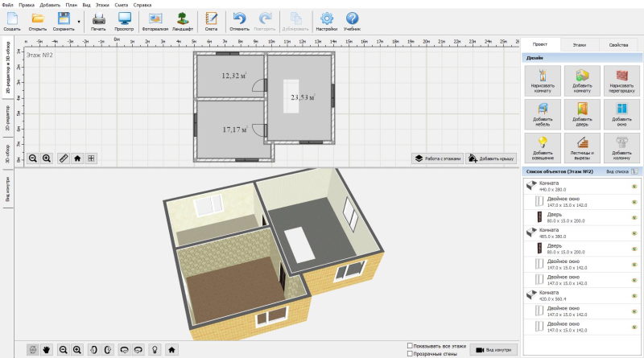Click Нарисовать комнату in design panel
The image size is (644, 358).
[543, 79]
